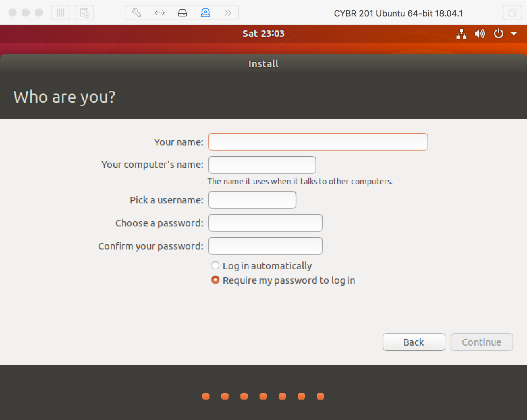Screen dimensions: 527x420
Task: Click the network adapter arrows icon
Action: (159, 13)
